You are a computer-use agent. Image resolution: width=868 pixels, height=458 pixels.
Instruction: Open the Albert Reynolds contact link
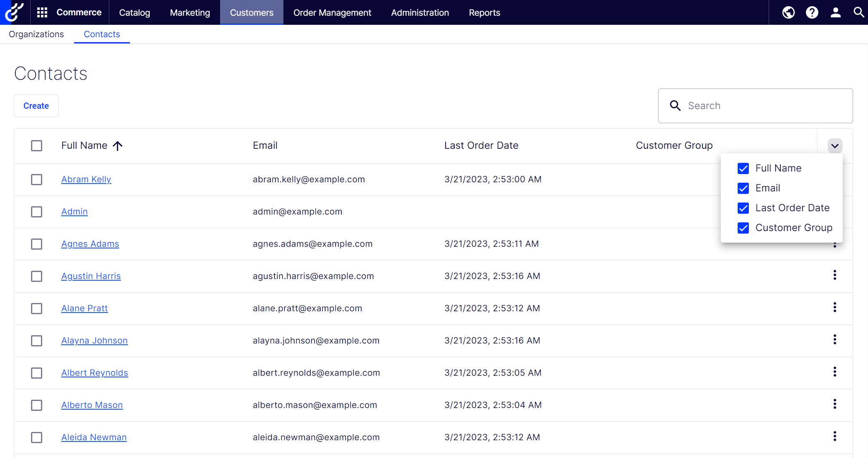click(95, 373)
